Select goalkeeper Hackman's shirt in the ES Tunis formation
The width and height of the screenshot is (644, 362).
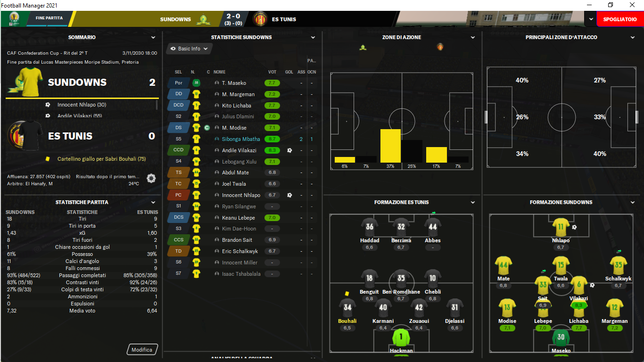click(x=401, y=337)
